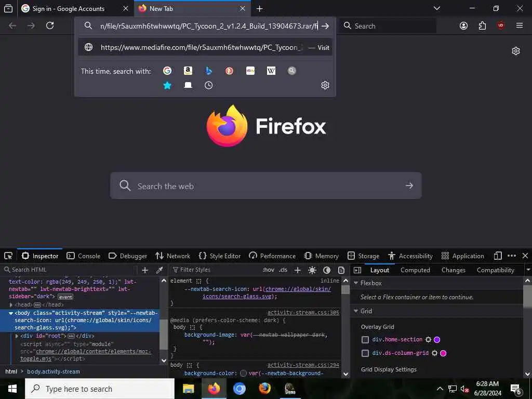Click the event badge on html node

click(65, 297)
